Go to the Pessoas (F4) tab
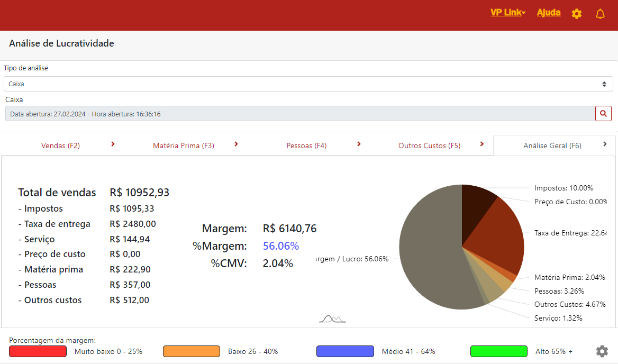Image resolution: width=618 pixels, height=364 pixels. [x=306, y=145]
